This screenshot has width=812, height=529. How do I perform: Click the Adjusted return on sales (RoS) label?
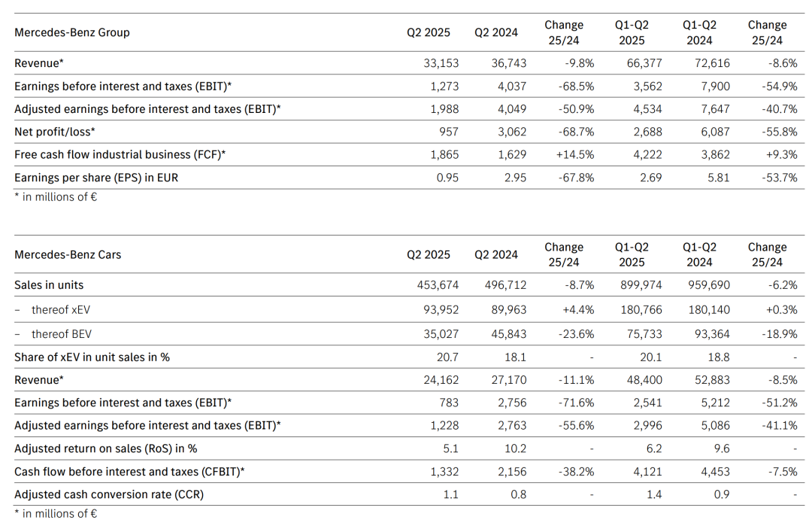point(106,448)
